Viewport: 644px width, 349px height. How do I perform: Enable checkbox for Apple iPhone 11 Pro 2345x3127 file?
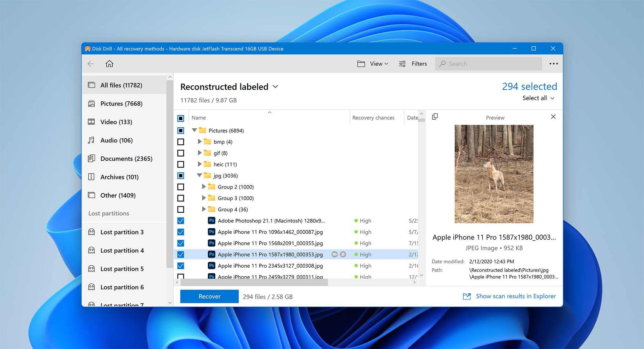pyautogui.click(x=181, y=266)
